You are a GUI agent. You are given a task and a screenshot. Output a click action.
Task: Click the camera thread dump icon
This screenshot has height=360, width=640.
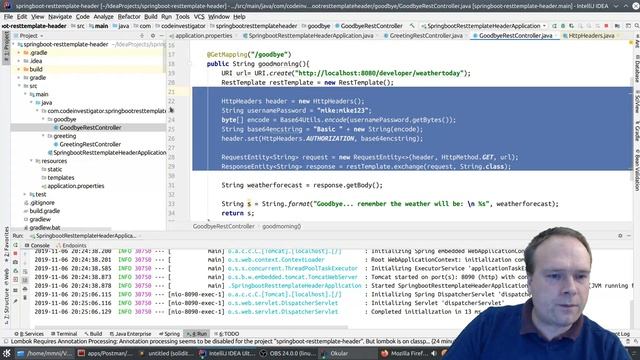point(15,262)
